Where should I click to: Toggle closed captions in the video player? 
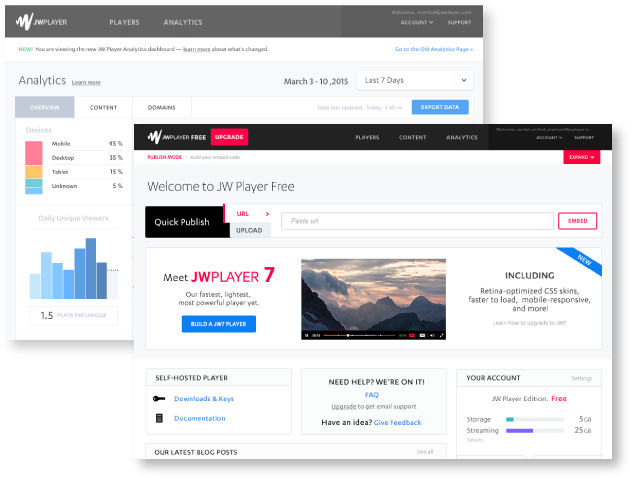[422, 335]
